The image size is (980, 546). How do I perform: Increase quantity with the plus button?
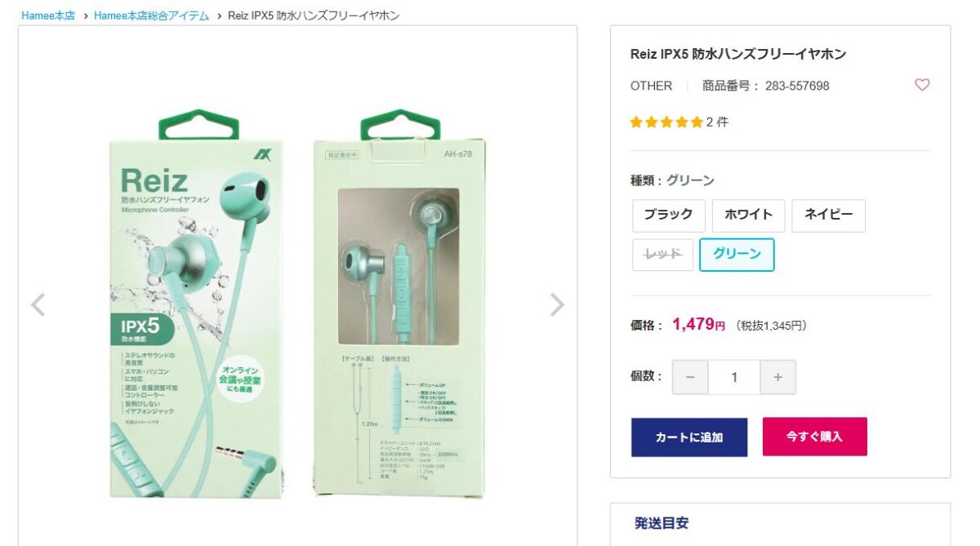[x=777, y=377]
